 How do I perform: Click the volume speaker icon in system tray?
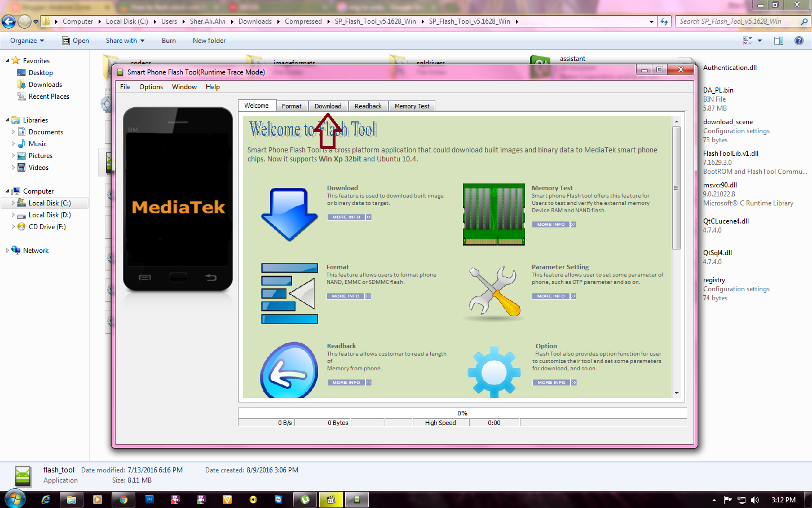pos(755,500)
